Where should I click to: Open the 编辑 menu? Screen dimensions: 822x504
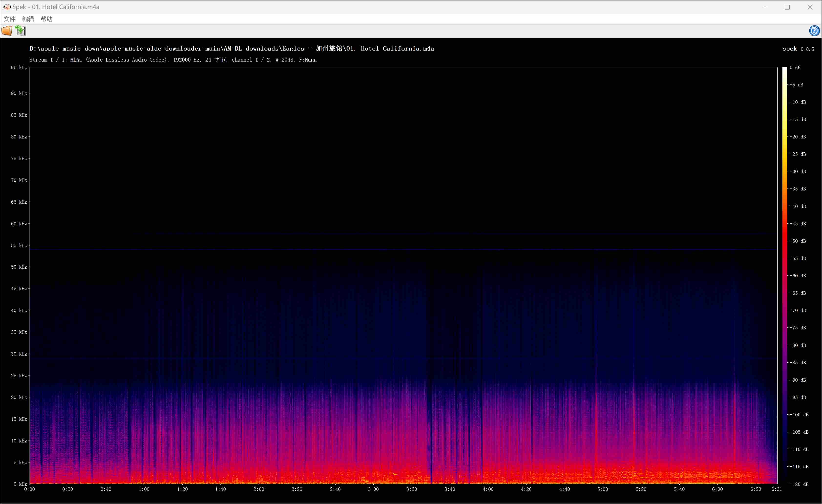tap(28, 19)
